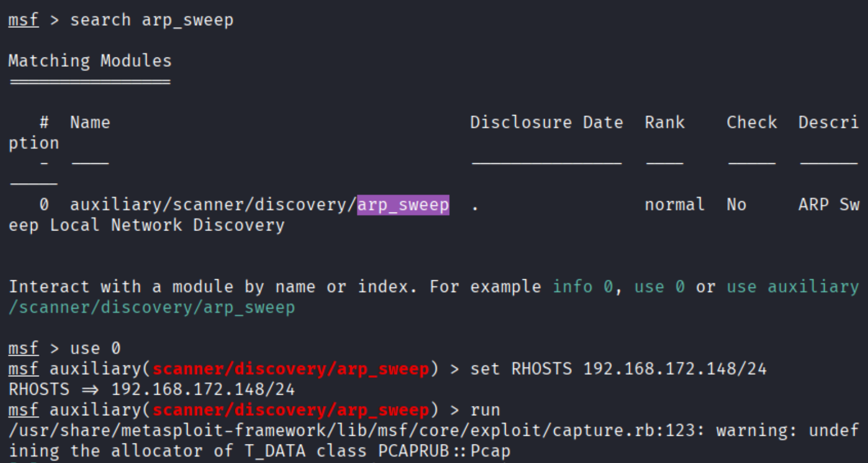Click the red module name before 'set RHOSTS'
This screenshot has height=463, width=868.
click(x=291, y=369)
